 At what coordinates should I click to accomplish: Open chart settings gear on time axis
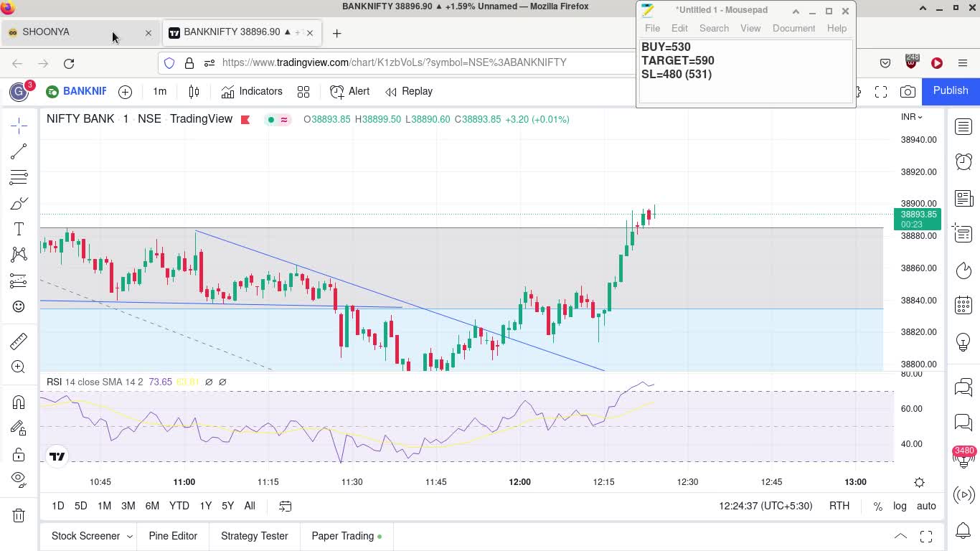919,482
